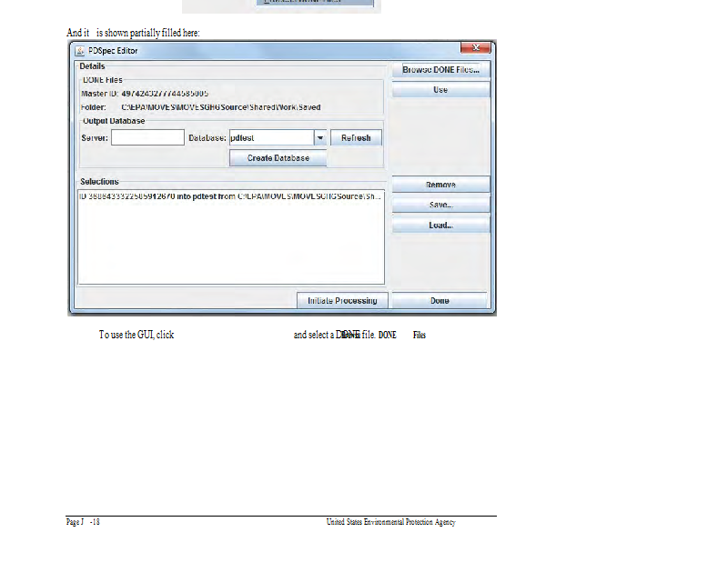
Task: Click the PDSpec Editor title bar text
Action: (113, 51)
